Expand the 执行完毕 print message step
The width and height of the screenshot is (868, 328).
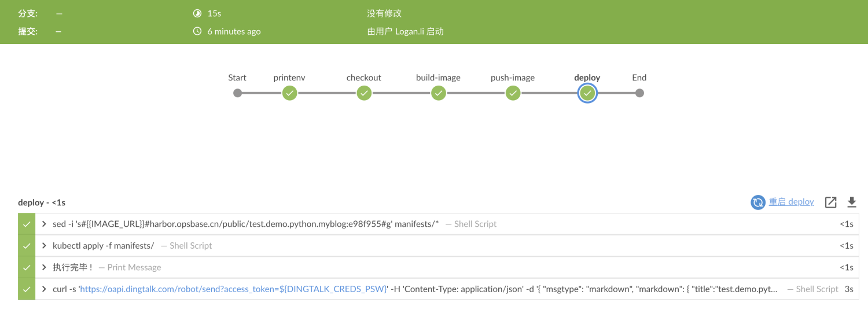[44, 267]
